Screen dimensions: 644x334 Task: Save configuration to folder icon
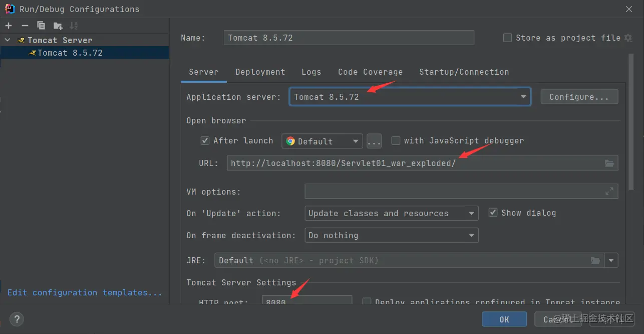pyautogui.click(x=58, y=26)
